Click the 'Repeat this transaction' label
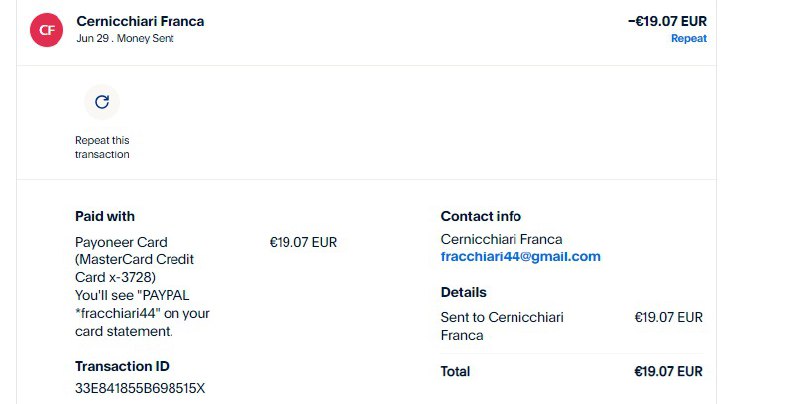Screen dimensions: 800x404 (x=102, y=147)
